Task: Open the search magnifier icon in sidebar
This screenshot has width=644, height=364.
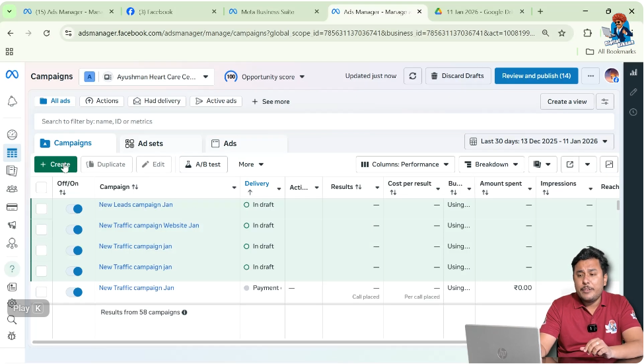Action: tap(12, 320)
